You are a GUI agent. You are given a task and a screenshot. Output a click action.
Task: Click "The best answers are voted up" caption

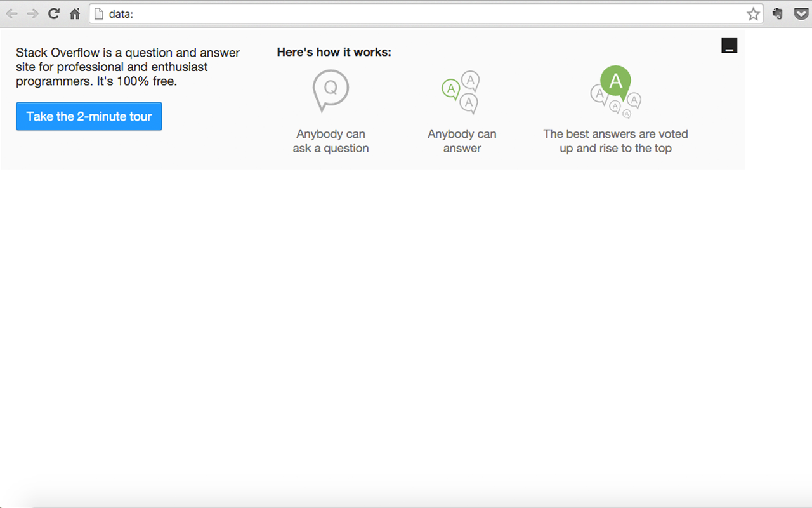coord(615,141)
